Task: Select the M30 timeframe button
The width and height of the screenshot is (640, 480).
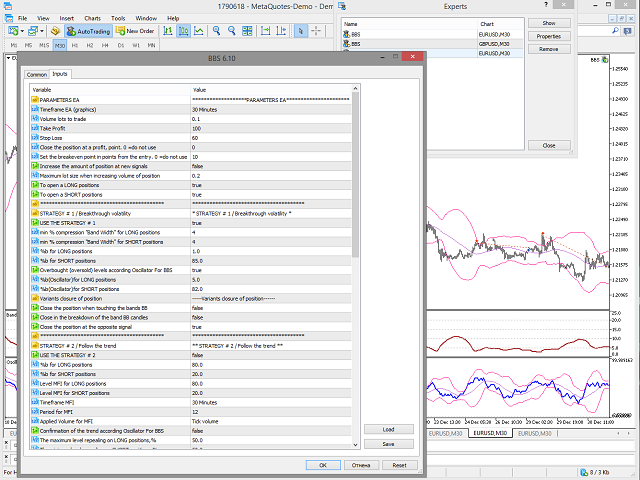Action: coord(60,45)
